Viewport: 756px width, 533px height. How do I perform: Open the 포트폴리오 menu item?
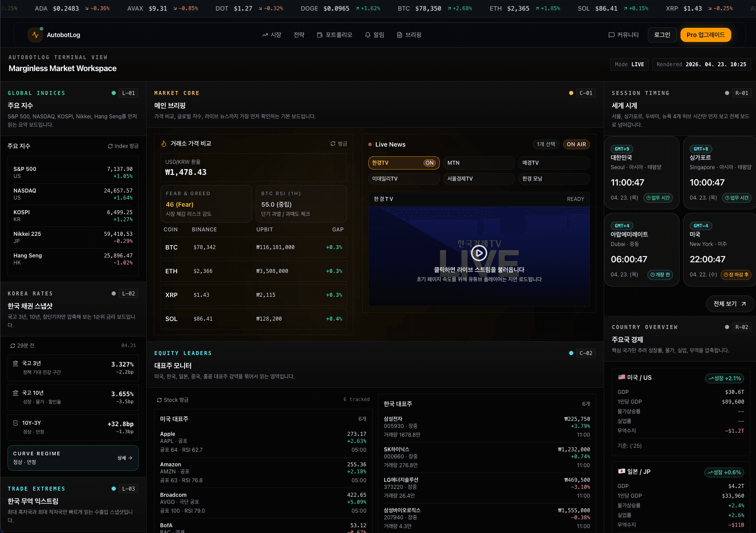(x=334, y=35)
